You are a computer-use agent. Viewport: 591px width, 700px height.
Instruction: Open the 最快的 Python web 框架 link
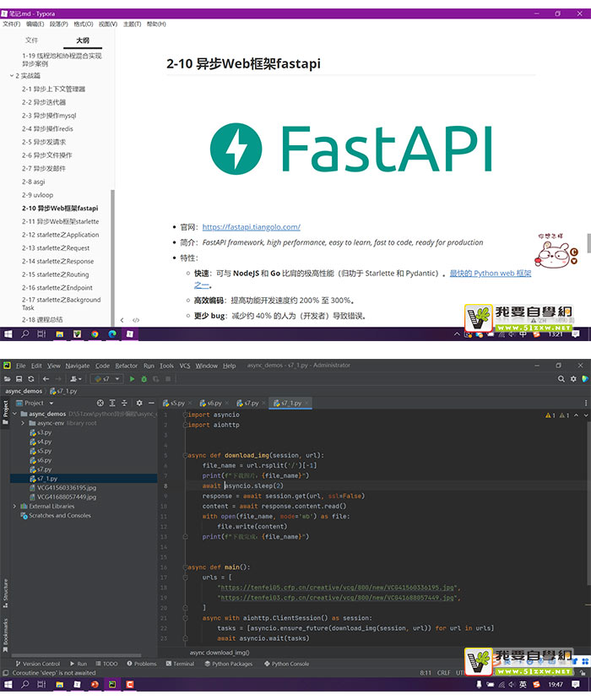tap(491, 274)
